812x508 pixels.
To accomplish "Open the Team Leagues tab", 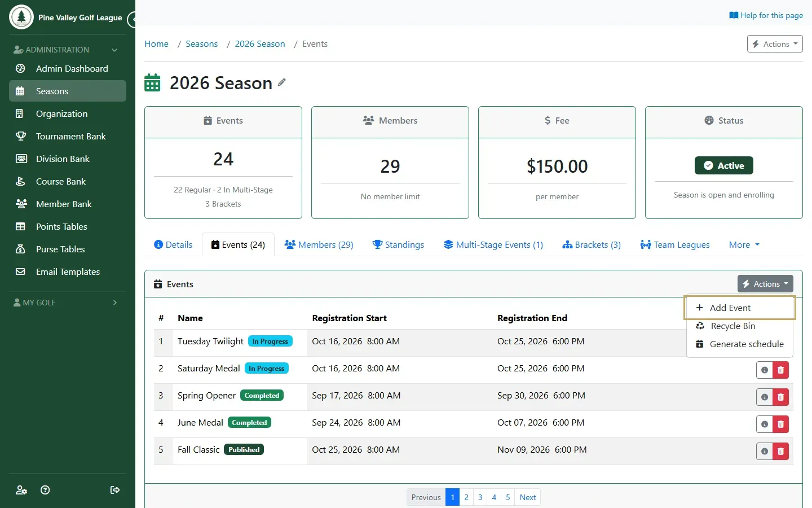I will (x=675, y=244).
